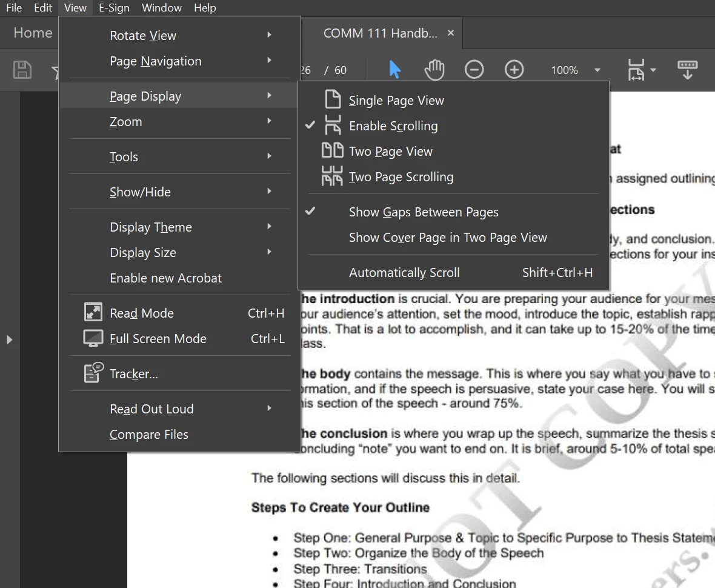The height and width of the screenshot is (588, 715).
Task: Enable Show Cover Page in Two Page View
Action: [454, 237]
